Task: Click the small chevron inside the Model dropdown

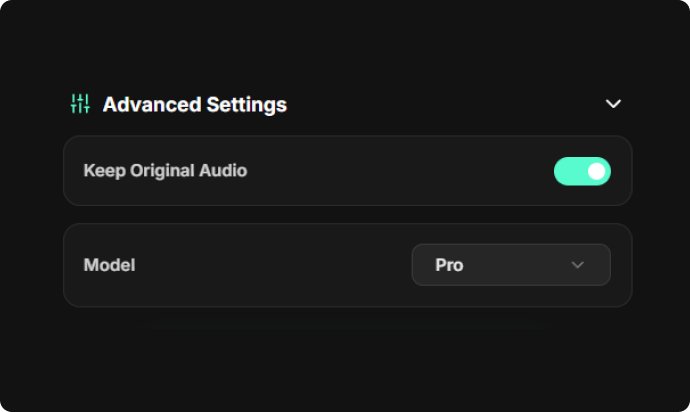Action: 577,265
